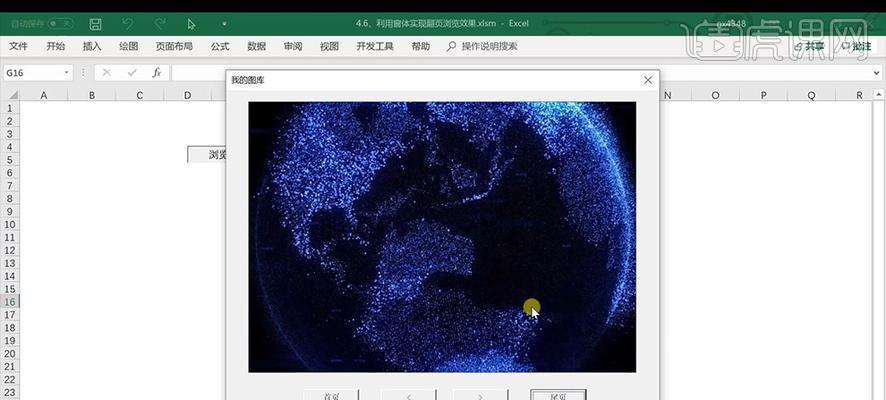Click the search magnifier icon in ribbon

click(x=451, y=46)
